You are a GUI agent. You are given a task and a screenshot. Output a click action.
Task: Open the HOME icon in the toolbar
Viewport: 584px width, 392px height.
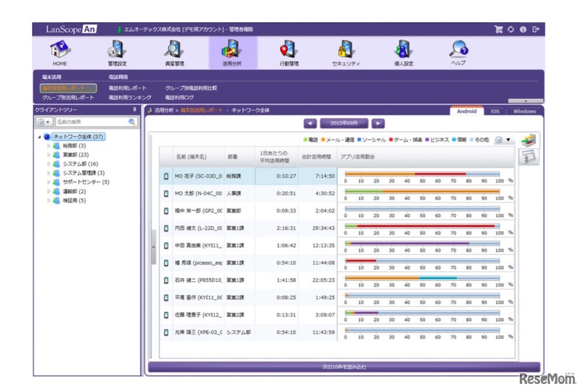[60, 52]
